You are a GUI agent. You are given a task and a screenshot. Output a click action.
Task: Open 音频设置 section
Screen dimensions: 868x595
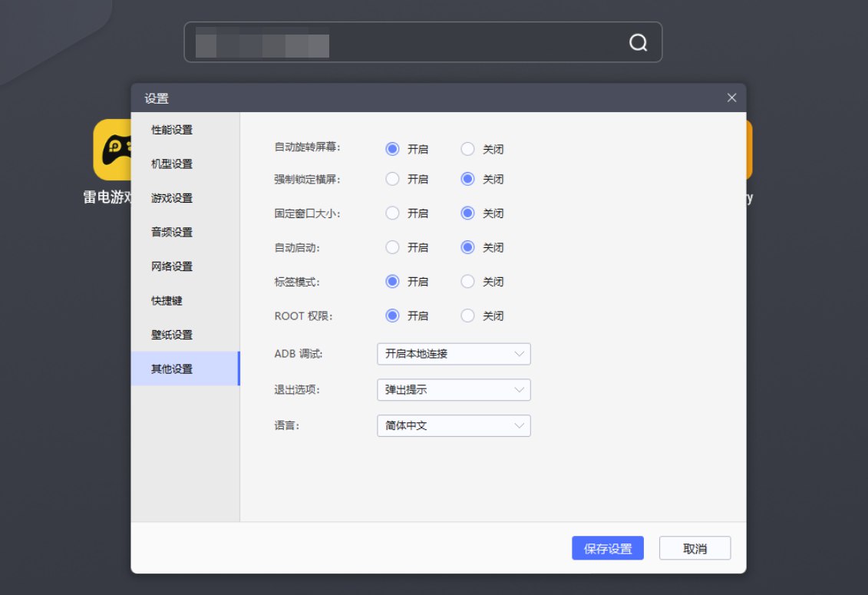point(186,232)
